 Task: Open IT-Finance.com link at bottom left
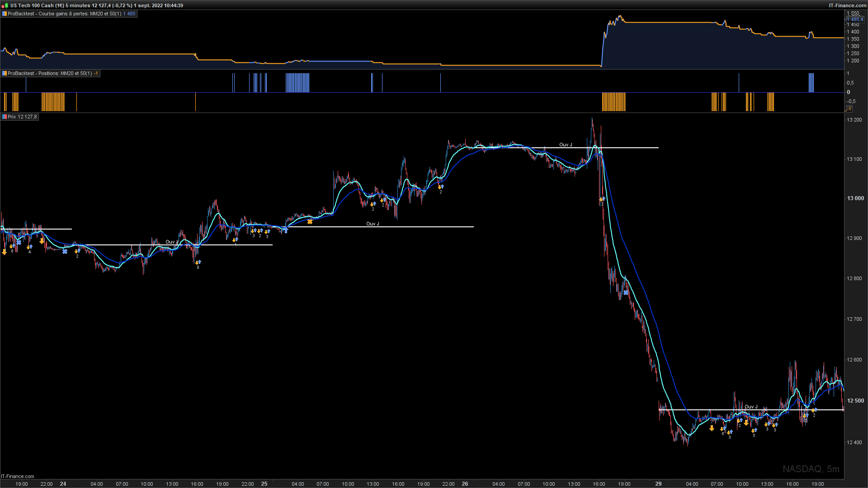(18, 476)
